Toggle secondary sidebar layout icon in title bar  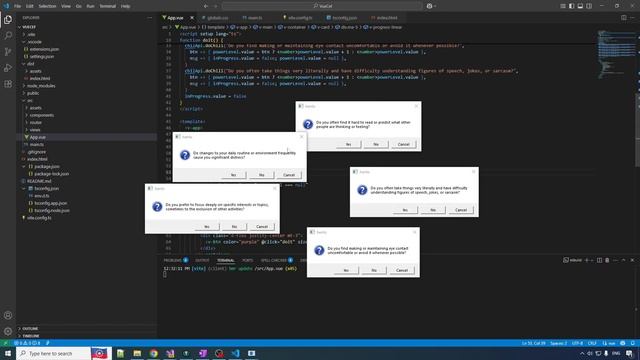[589, 6]
